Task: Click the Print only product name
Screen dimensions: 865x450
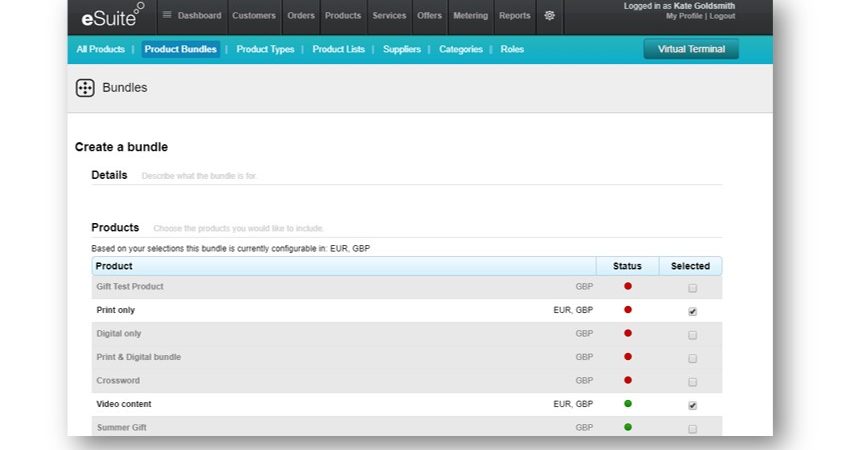Action: 115,310
